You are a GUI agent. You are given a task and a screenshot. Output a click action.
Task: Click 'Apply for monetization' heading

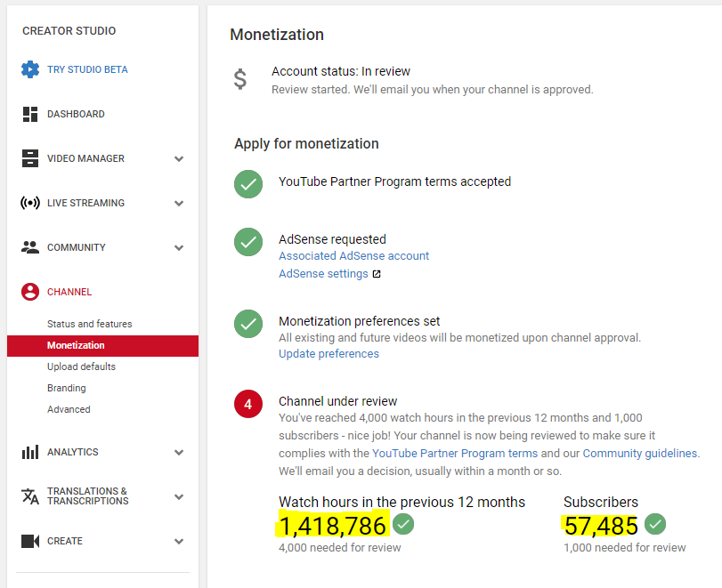[x=306, y=143]
